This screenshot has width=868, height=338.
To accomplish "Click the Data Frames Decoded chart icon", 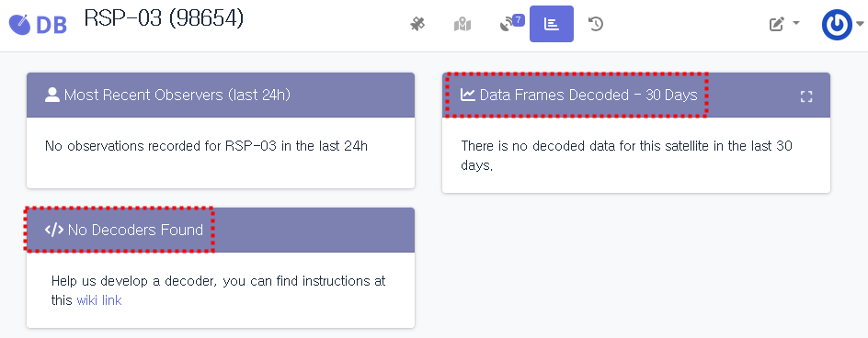I will click(x=468, y=95).
